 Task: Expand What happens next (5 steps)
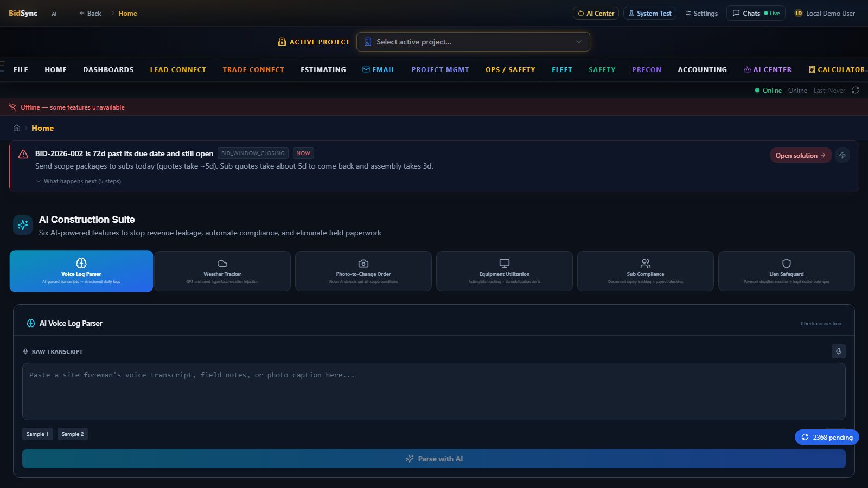(x=79, y=181)
